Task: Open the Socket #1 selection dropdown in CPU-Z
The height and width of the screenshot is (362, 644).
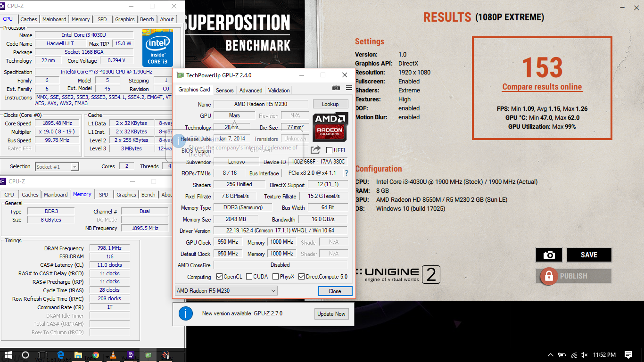Action: pyautogui.click(x=57, y=166)
